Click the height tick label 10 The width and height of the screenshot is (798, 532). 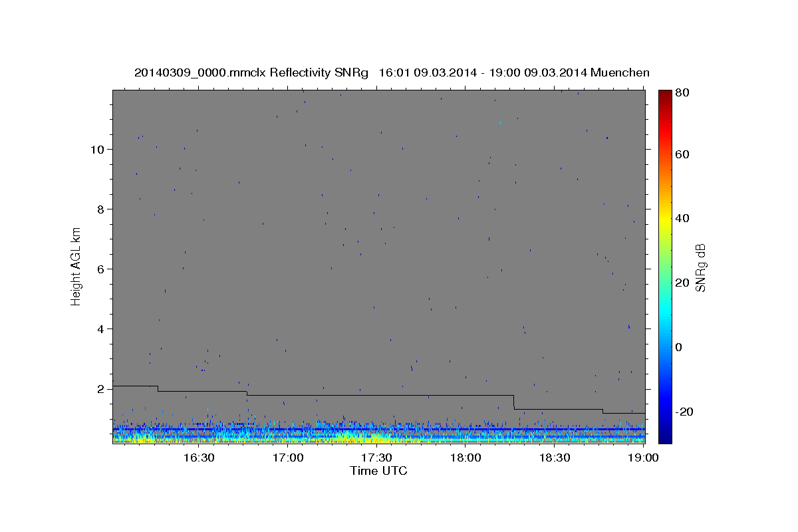coord(98,150)
